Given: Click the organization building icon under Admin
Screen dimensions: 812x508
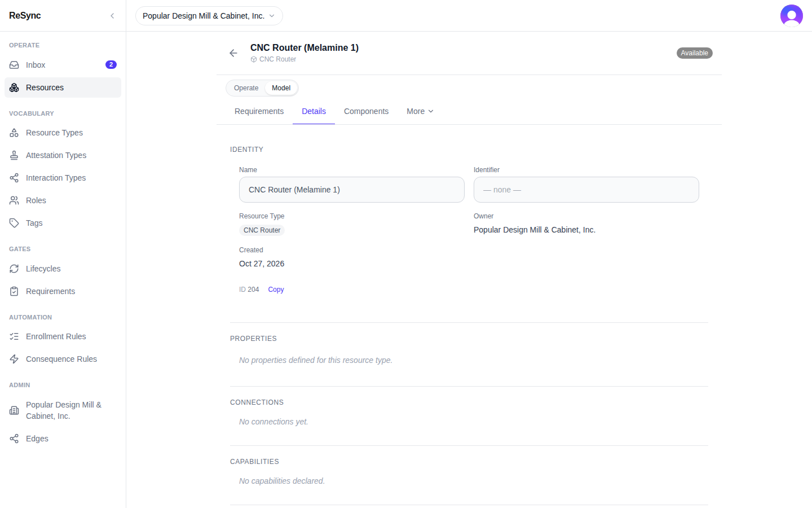Looking at the screenshot, I should point(14,410).
